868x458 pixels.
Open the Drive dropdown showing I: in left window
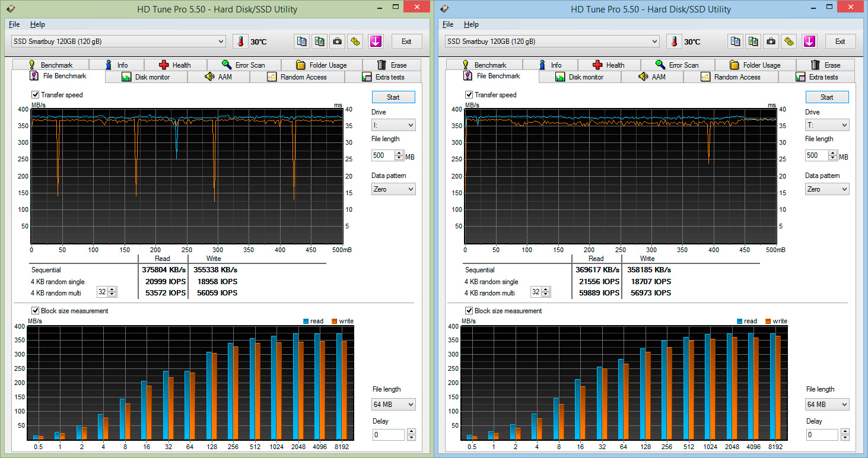click(393, 125)
